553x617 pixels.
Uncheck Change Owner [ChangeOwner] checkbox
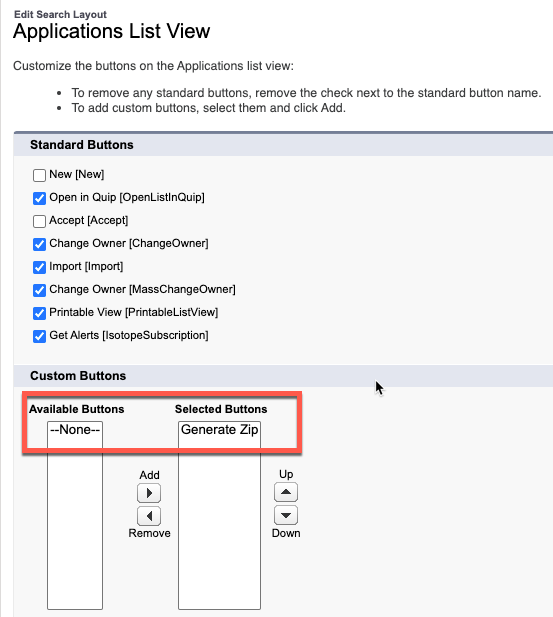click(39, 244)
